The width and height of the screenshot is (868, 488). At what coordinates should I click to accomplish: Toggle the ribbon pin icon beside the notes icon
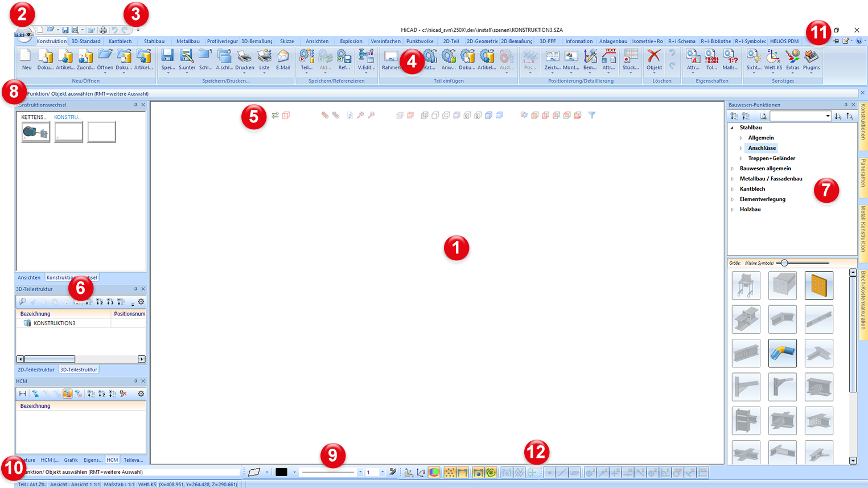[836, 41]
